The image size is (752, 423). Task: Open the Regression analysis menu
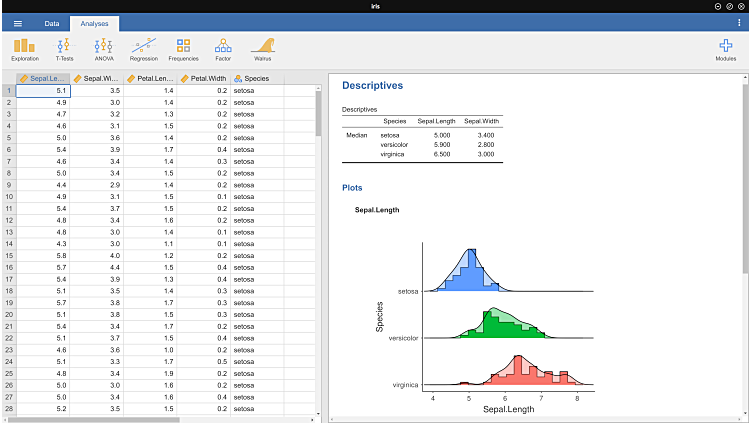coord(143,49)
